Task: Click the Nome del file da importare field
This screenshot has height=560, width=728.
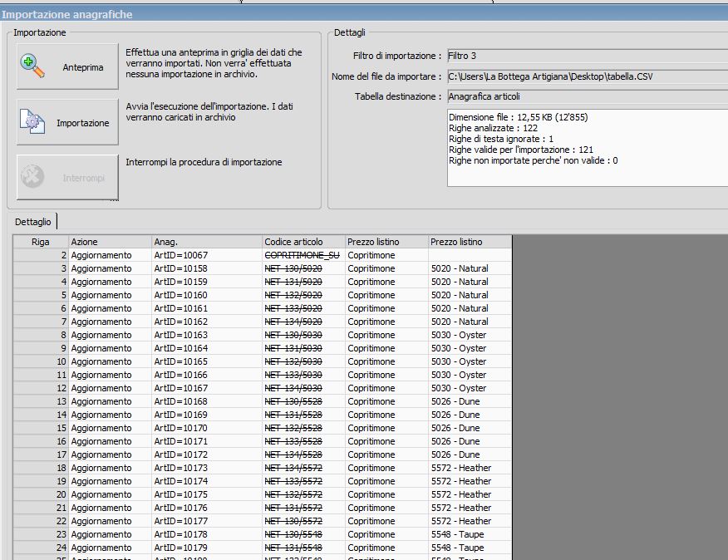Action: point(588,76)
